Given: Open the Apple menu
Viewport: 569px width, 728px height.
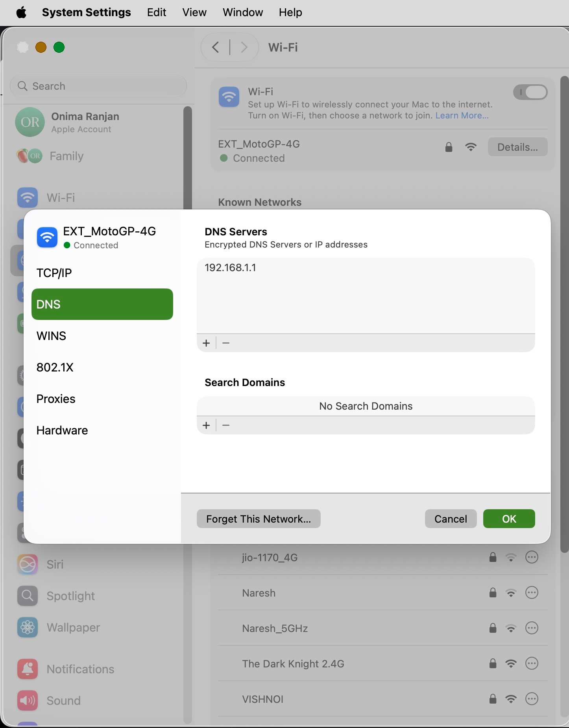Looking at the screenshot, I should point(21,13).
